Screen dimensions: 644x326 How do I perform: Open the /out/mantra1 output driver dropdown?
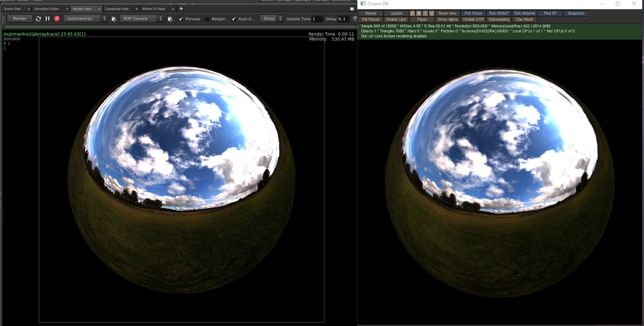tap(86, 19)
